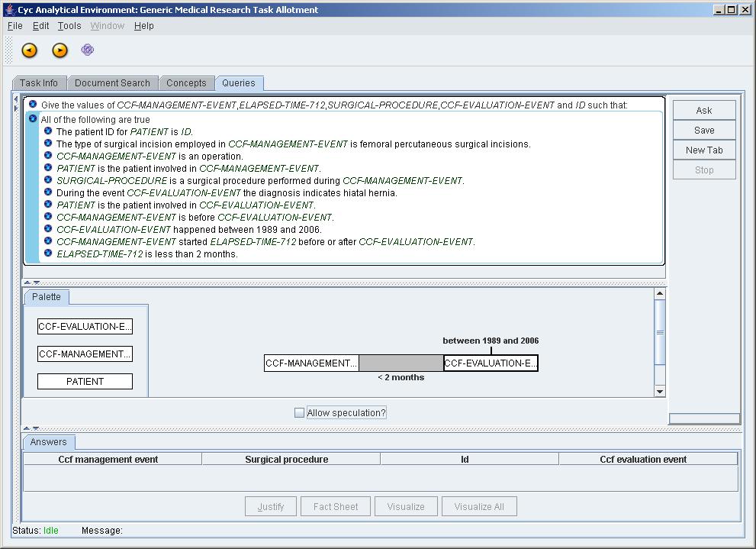
Task: Enable the Allow speculation checkbox
Action: (300, 413)
